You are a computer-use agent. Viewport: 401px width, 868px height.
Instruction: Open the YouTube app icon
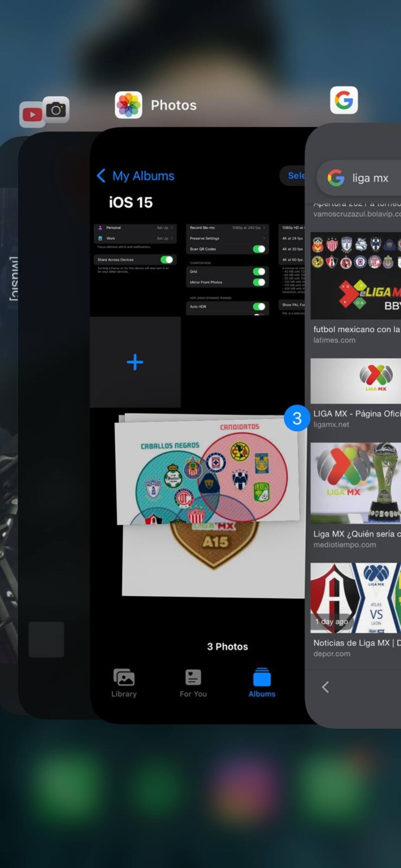pos(32,115)
